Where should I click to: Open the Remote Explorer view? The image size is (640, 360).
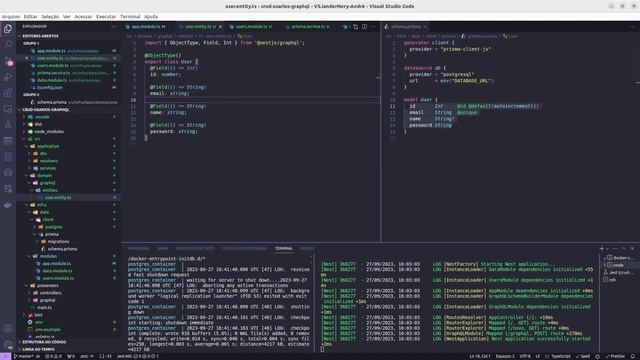[x=8, y=109]
